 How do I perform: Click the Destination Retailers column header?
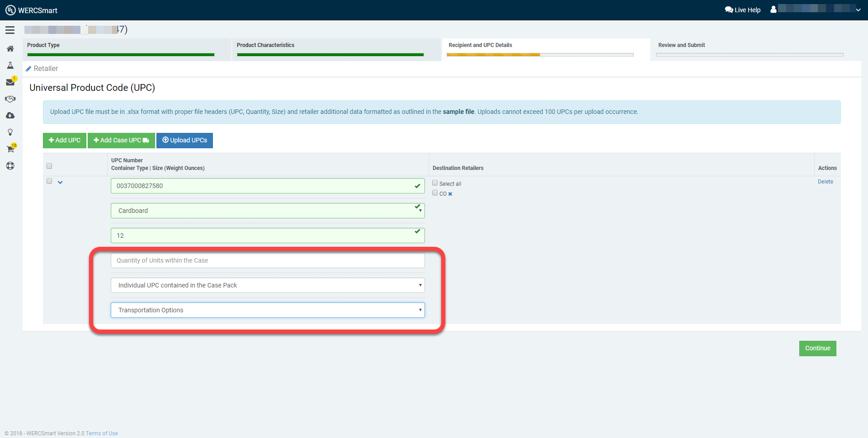[x=458, y=168]
